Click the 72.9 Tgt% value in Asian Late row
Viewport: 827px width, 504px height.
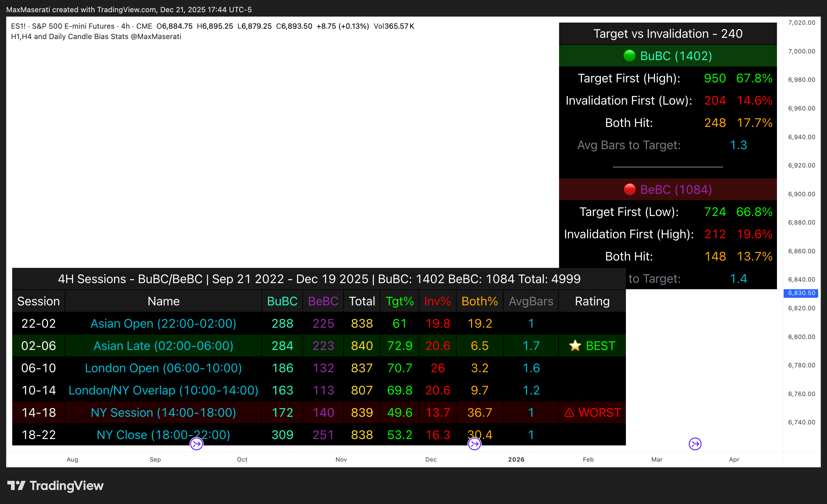point(399,346)
